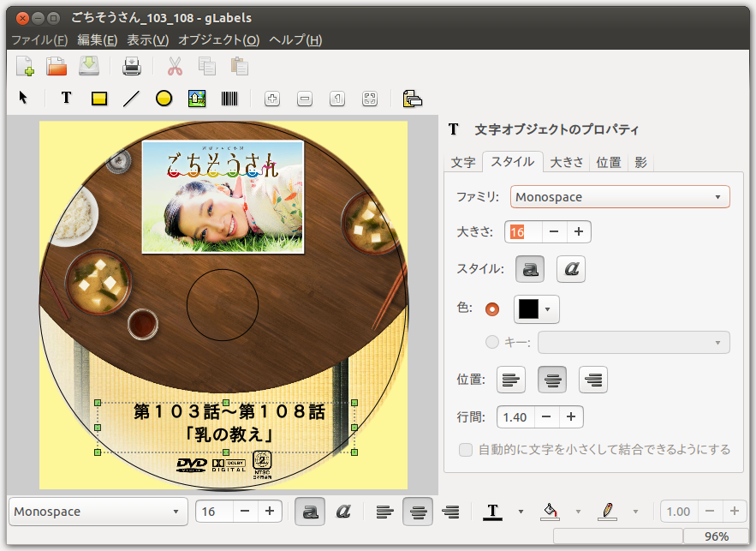The image size is (756, 551).
Task: Select the ellipse drawing tool
Action: point(164,98)
